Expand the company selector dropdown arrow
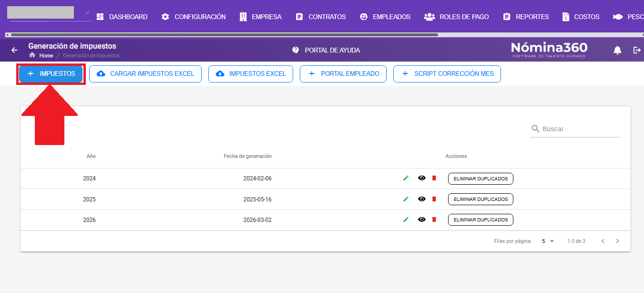Screen dimensions: 644x293 click(x=87, y=13)
